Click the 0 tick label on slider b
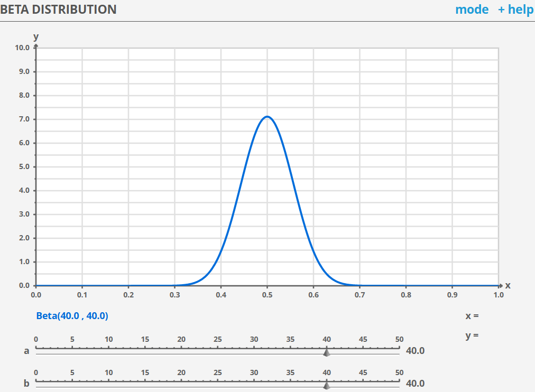The image size is (535, 392). [x=36, y=372]
